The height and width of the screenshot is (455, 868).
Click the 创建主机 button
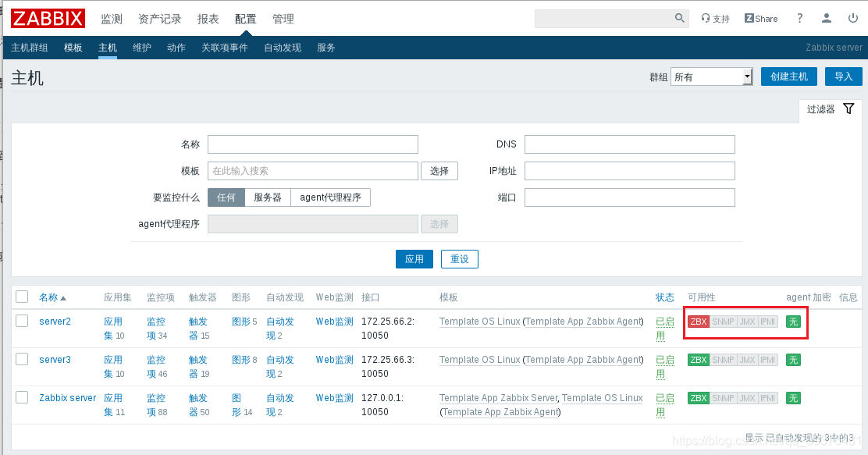tap(789, 76)
